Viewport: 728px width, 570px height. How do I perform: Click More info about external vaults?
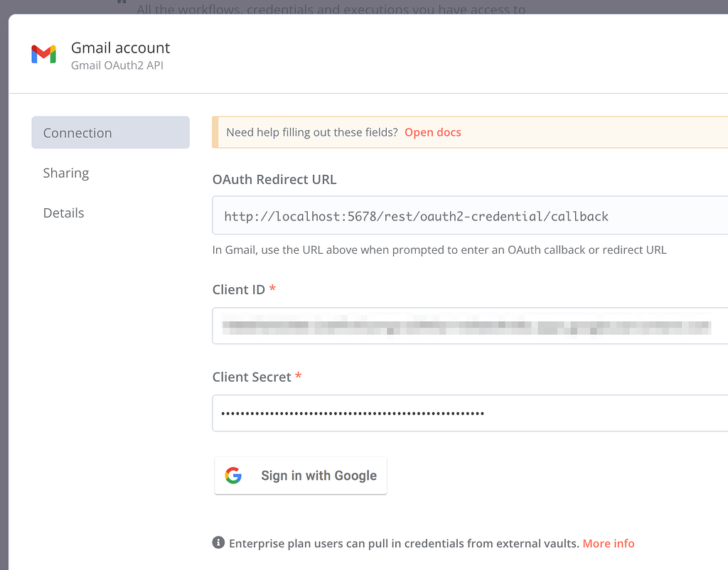609,543
